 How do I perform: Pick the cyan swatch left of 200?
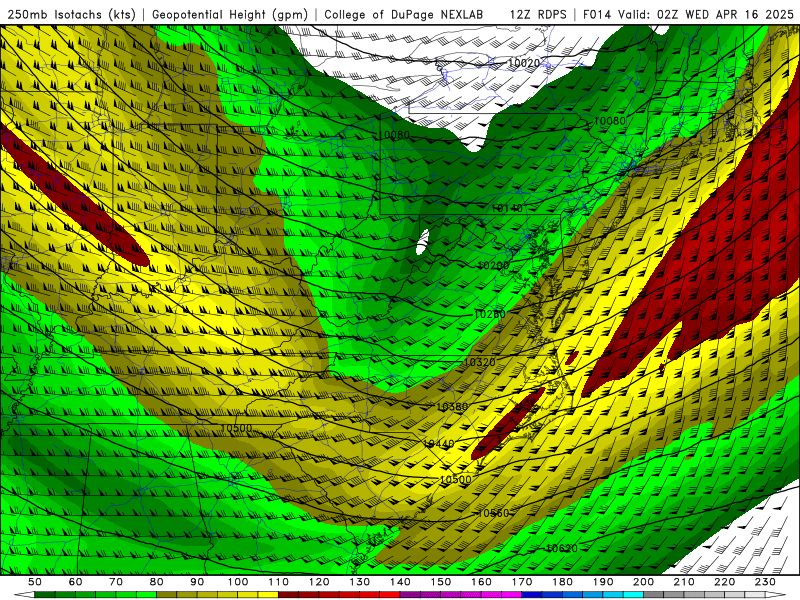tap(634, 595)
